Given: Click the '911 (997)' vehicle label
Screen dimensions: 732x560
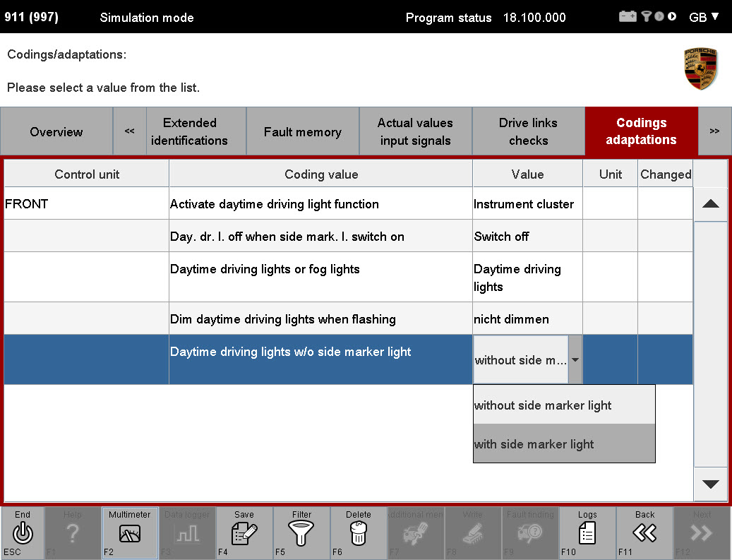Looking at the screenshot, I should (x=31, y=17).
